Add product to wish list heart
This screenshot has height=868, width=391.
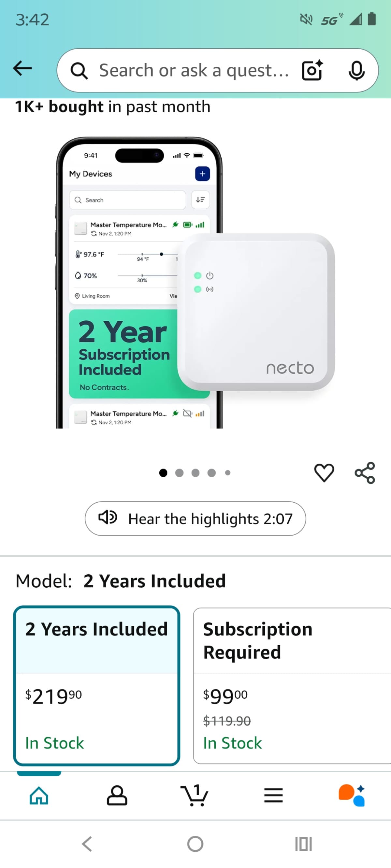[324, 472]
